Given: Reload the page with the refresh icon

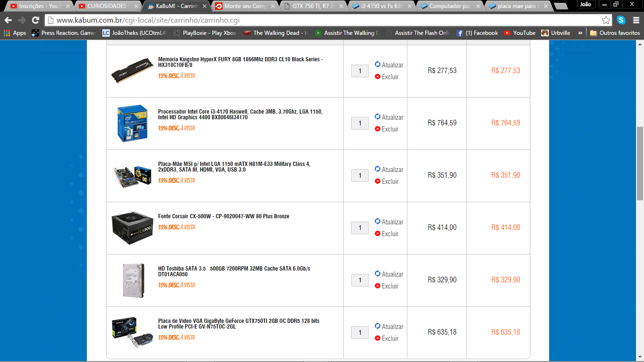Looking at the screenshot, I should (35, 20).
